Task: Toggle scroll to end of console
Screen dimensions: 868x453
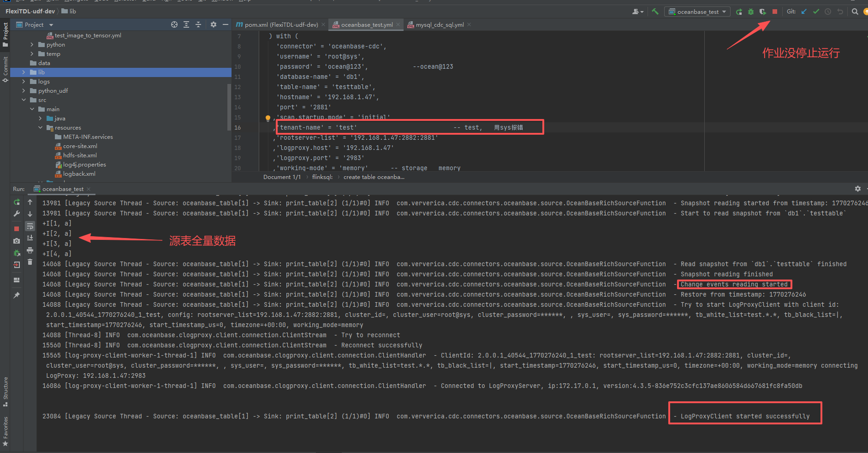Action: [x=30, y=238]
